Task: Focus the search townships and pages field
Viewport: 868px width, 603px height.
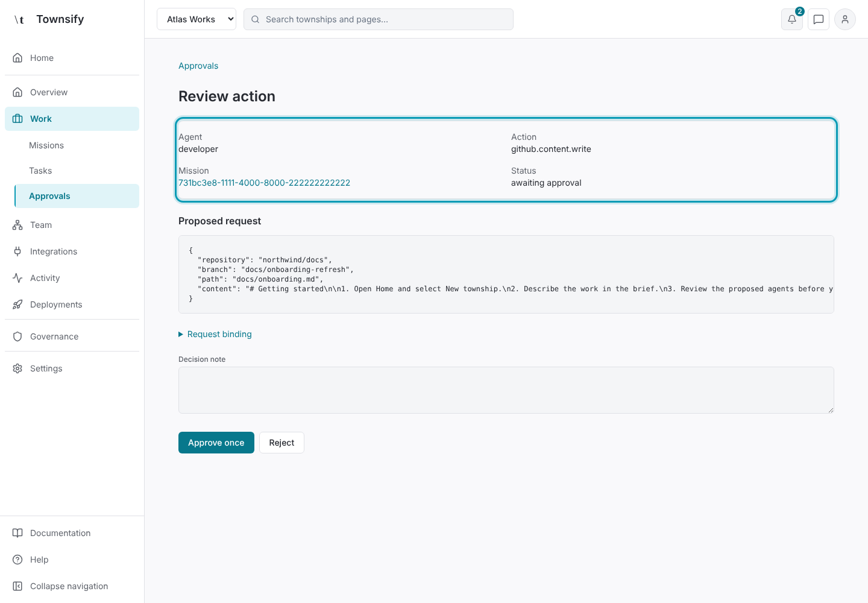Action: click(379, 19)
